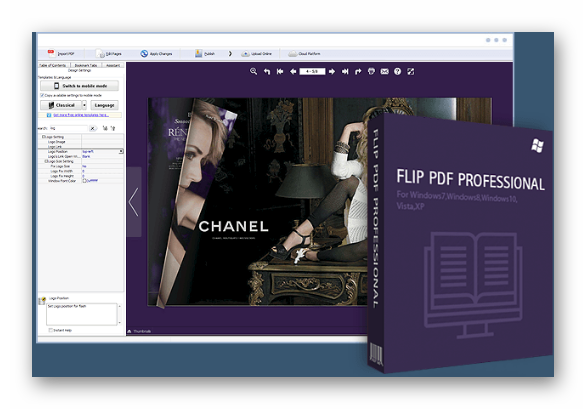Expand the Thumbnails bar at bottom
586x409 pixels.
(139, 331)
